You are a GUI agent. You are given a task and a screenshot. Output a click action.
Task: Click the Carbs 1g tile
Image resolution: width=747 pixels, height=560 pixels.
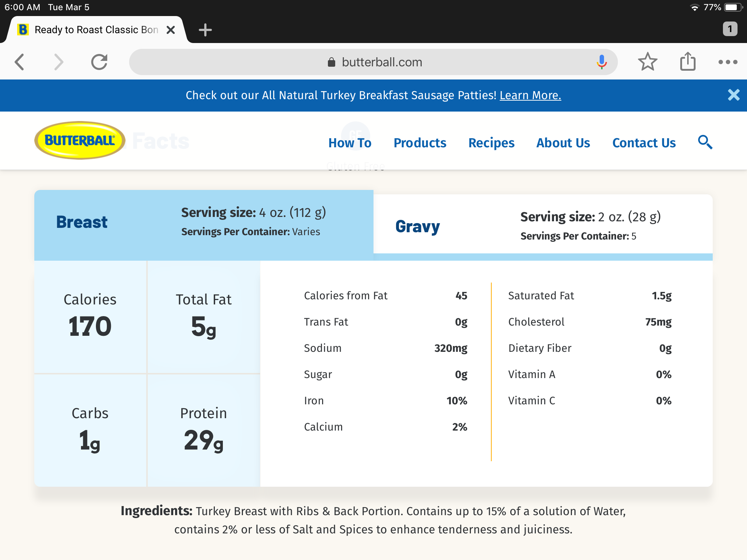90,431
